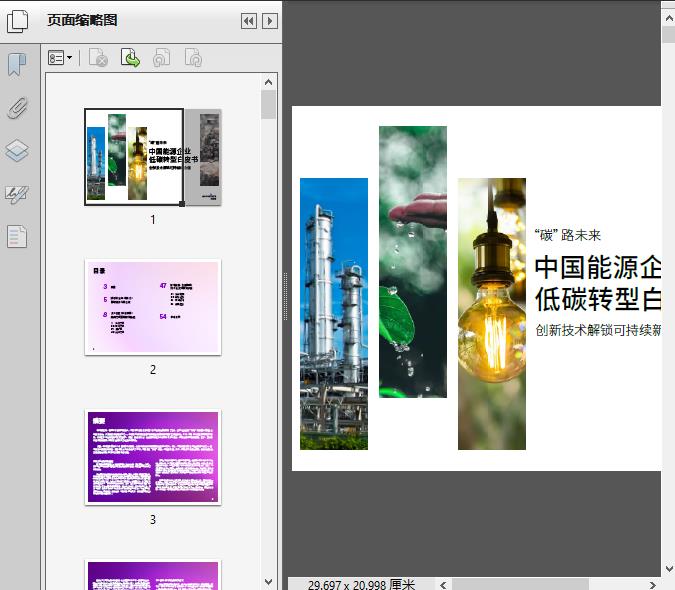
Task: Open the Signatures panel
Action: (x=17, y=195)
